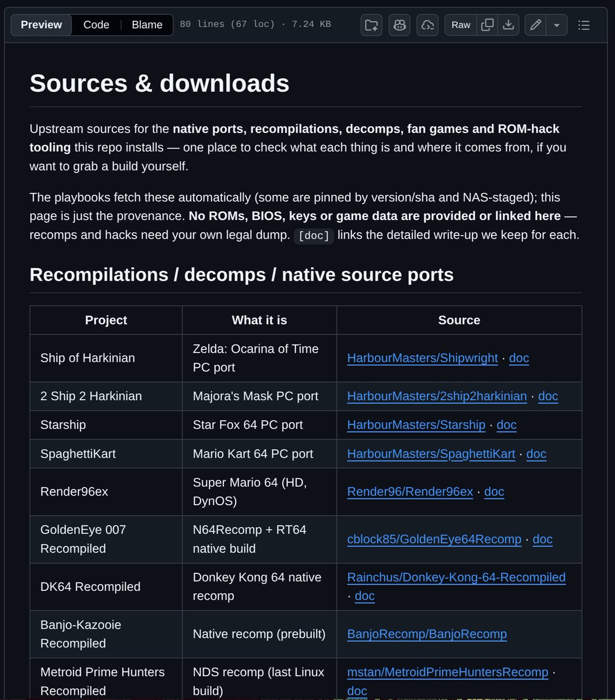Select the GoldenEye 007 Recompiled cell

click(106, 540)
